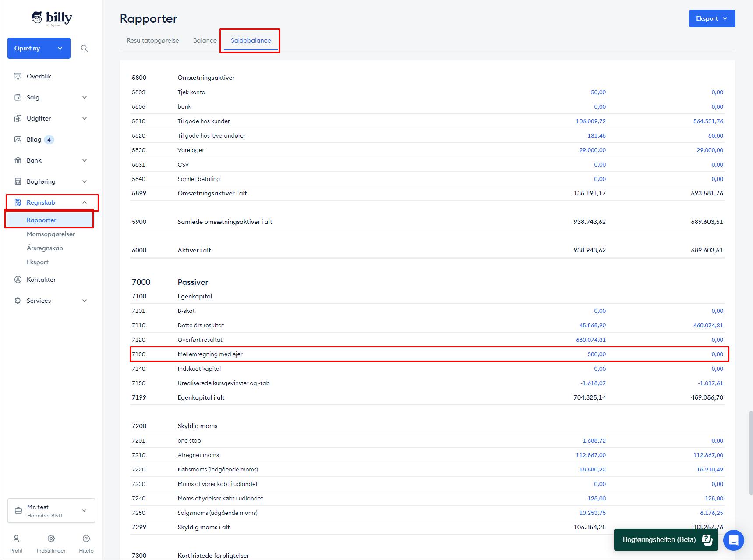Open Tjek konto amount 50,00
Screen dimensions: 753x560
click(x=598, y=92)
